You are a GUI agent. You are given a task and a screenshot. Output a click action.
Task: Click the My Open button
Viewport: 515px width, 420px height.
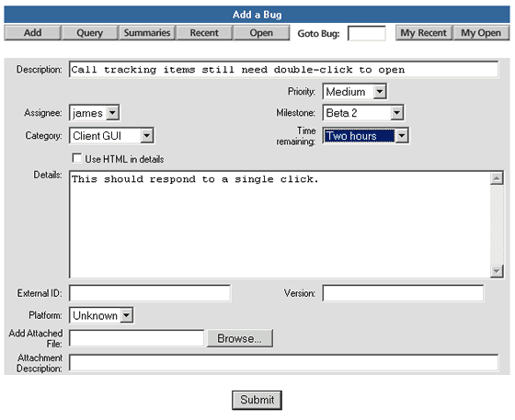click(481, 33)
